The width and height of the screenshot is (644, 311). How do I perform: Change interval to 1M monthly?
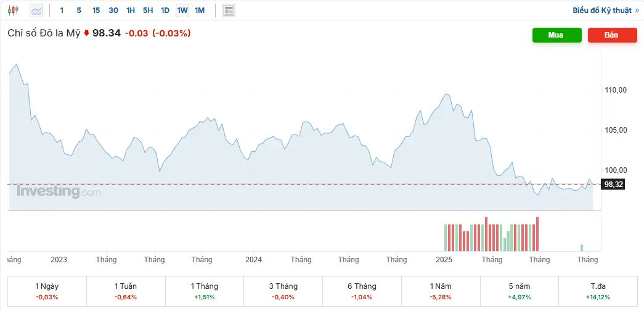pyautogui.click(x=200, y=10)
